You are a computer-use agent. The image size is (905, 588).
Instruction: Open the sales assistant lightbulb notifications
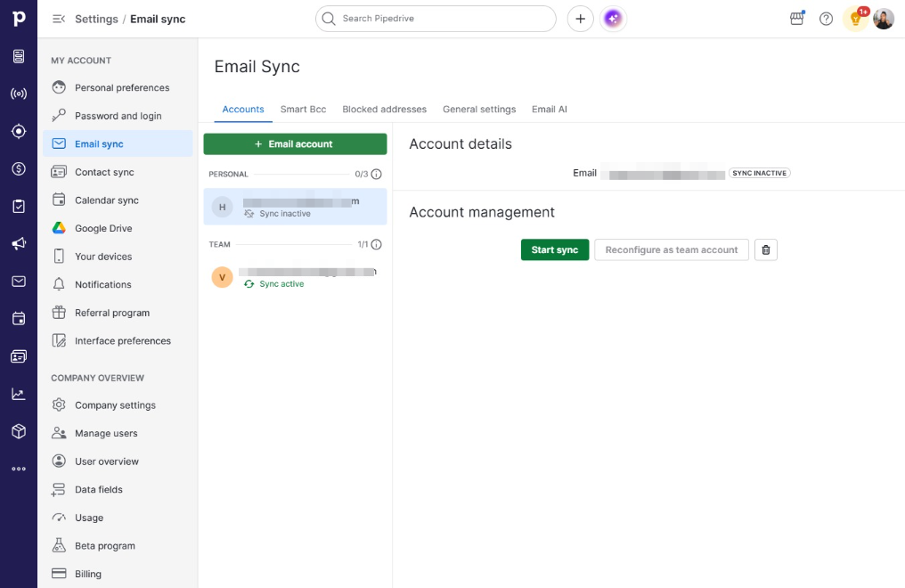pyautogui.click(x=856, y=19)
